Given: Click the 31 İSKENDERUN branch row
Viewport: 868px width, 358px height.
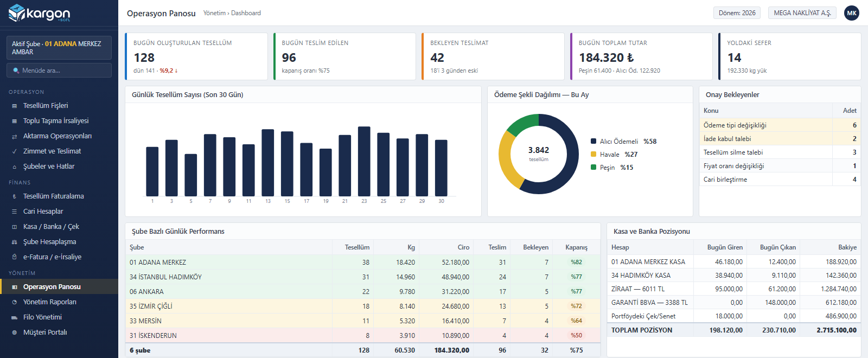Looking at the screenshot, I should pyautogui.click(x=363, y=336).
